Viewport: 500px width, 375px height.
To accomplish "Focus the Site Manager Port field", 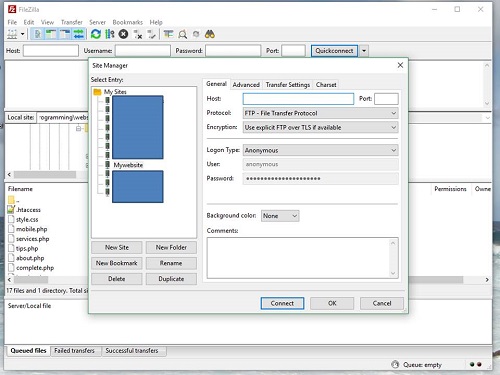I will click(386, 99).
